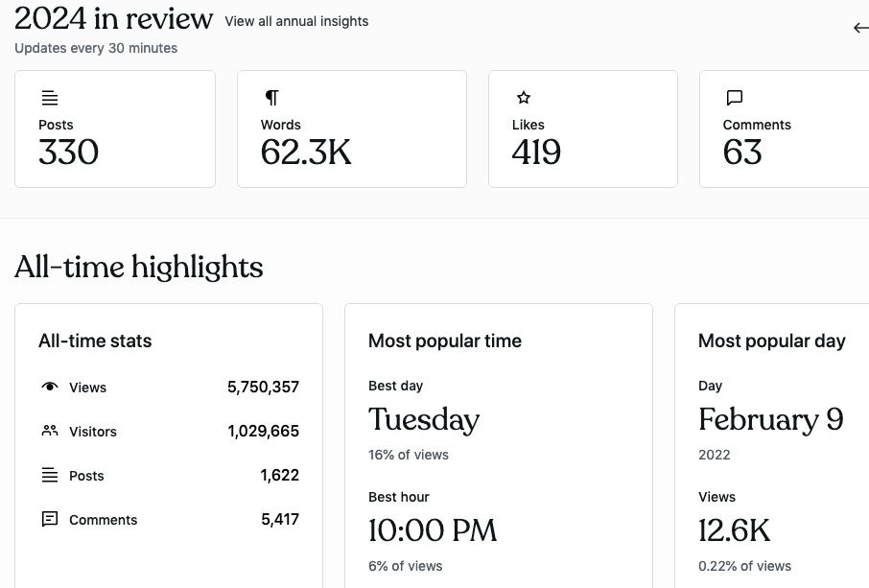Click the 10:00 PM best hour value
The height and width of the screenshot is (588, 869).
pos(433,530)
